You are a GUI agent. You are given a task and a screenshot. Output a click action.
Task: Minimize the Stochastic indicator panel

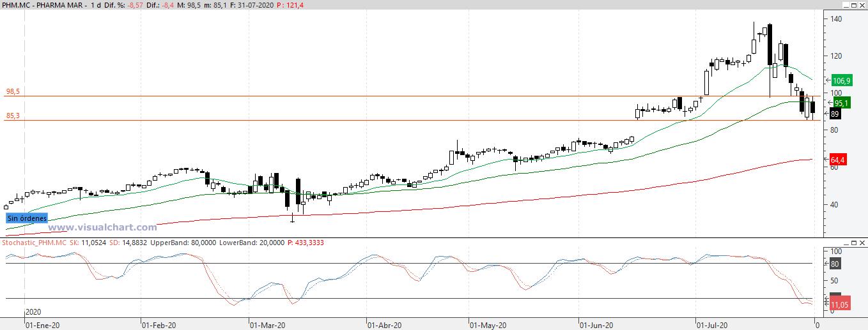coord(847,244)
